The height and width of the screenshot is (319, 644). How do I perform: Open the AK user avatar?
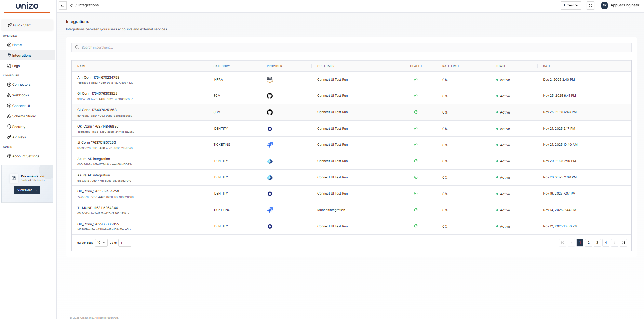[x=604, y=5]
